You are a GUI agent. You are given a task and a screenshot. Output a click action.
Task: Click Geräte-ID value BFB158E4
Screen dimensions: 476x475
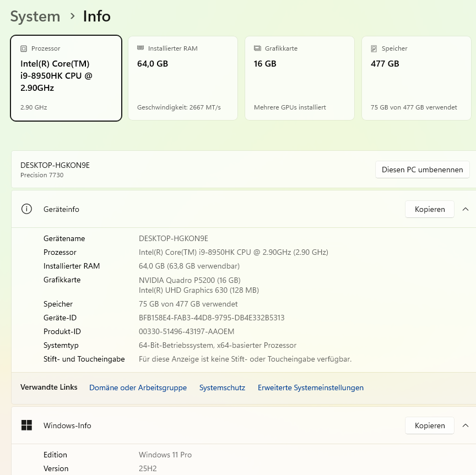(212, 318)
